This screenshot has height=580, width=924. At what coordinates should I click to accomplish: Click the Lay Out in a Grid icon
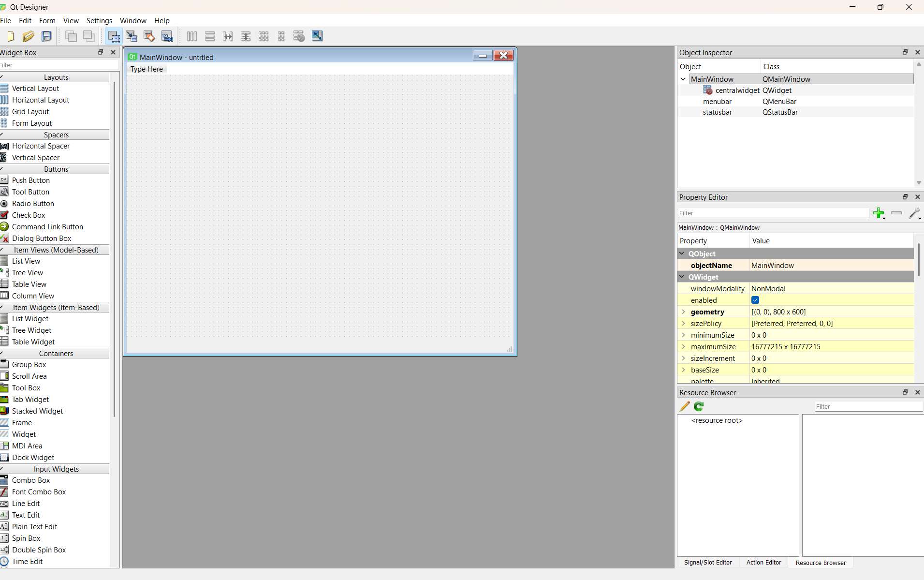pyautogui.click(x=264, y=36)
